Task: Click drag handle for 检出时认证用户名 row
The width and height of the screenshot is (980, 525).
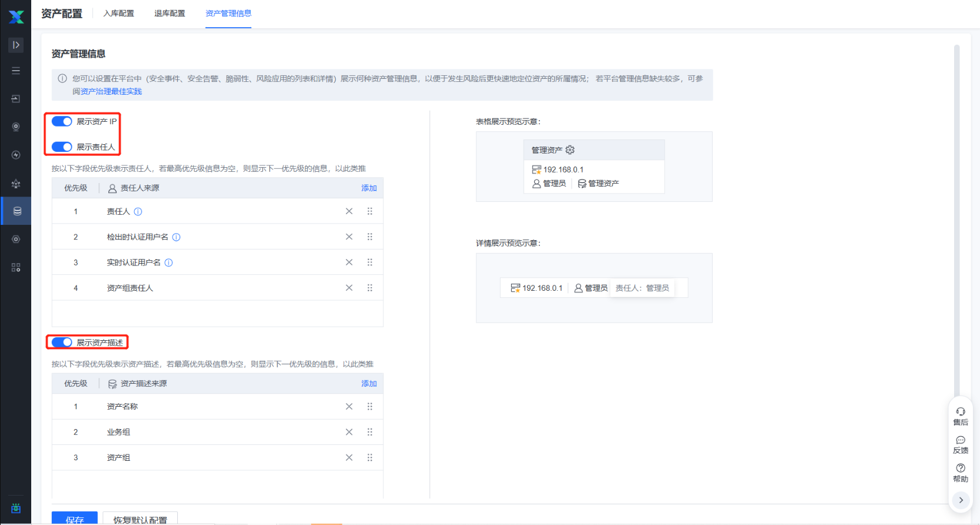Action: pyautogui.click(x=370, y=237)
